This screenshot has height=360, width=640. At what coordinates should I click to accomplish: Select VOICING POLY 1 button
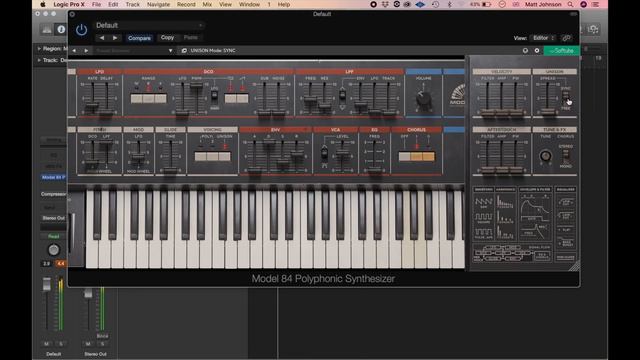(x=200, y=157)
